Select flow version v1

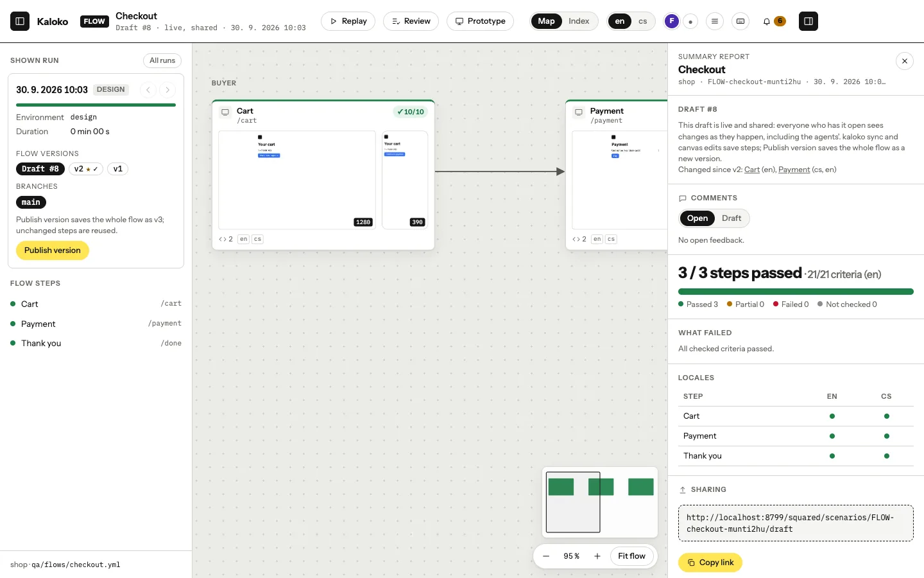pyautogui.click(x=118, y=169)
